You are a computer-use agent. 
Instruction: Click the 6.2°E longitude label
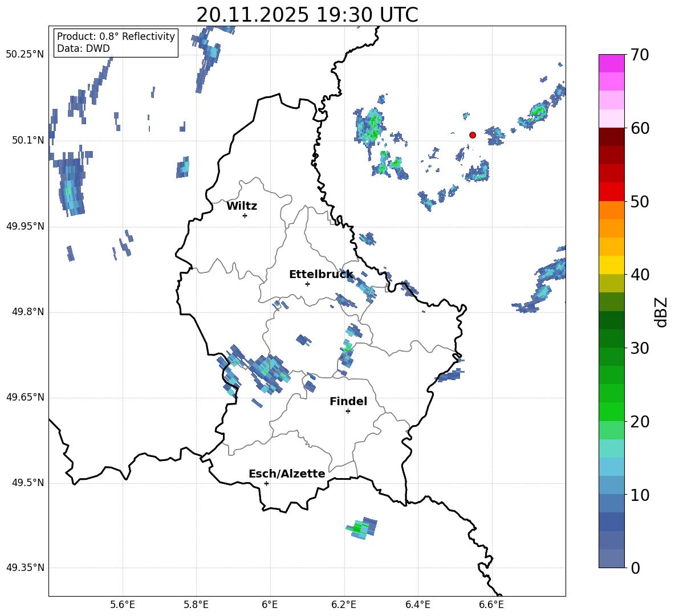[x=344, y=605]
